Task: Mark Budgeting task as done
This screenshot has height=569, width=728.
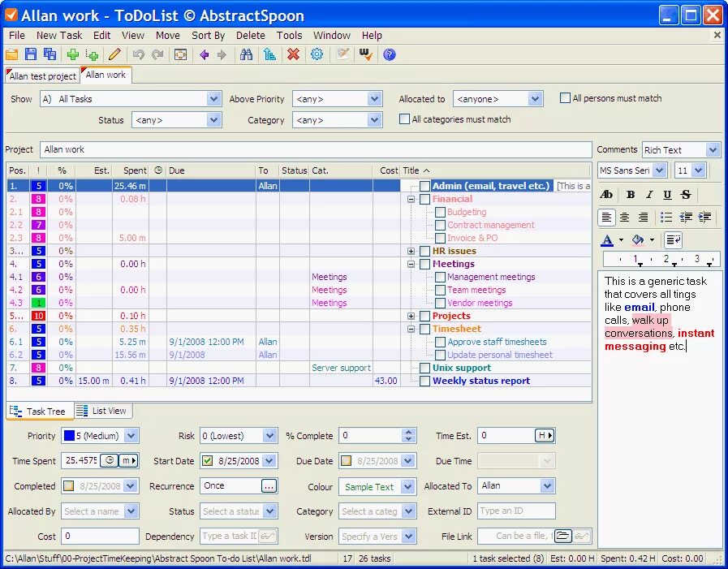Action: (440, 212)
